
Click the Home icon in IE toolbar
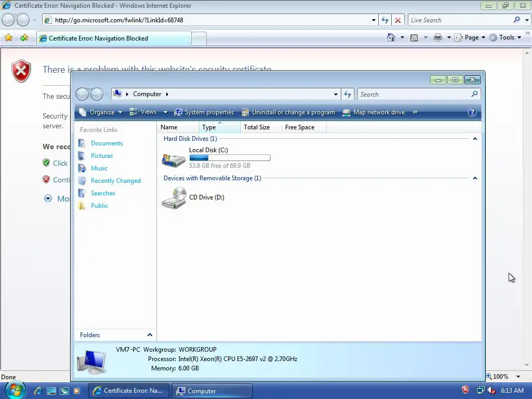click(391, 37)
